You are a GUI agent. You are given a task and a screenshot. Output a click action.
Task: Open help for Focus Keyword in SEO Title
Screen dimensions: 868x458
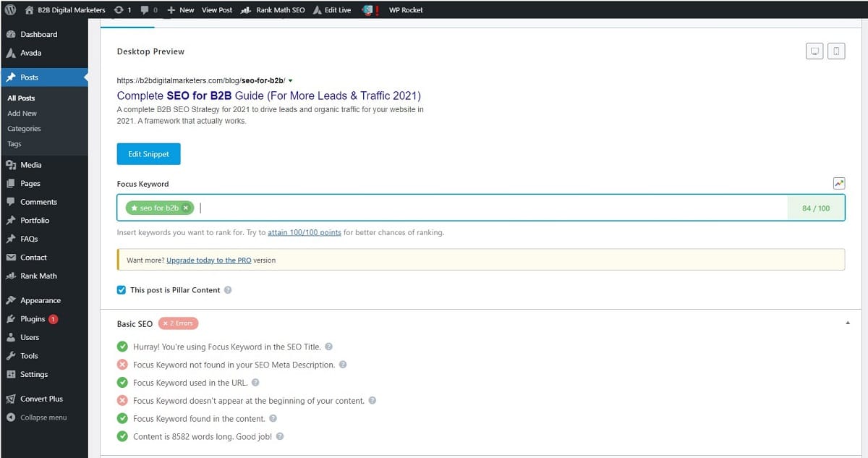pos(328,347)
